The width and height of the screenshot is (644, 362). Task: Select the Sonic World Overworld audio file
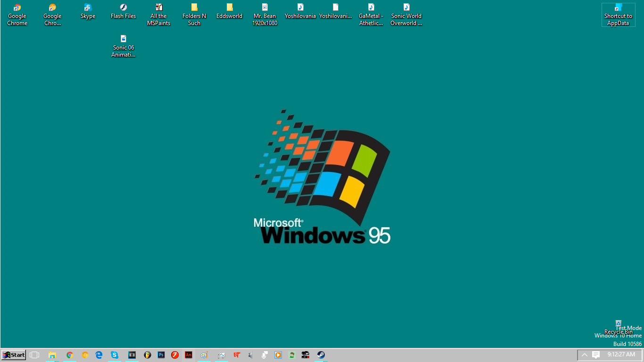click(406, 15)
